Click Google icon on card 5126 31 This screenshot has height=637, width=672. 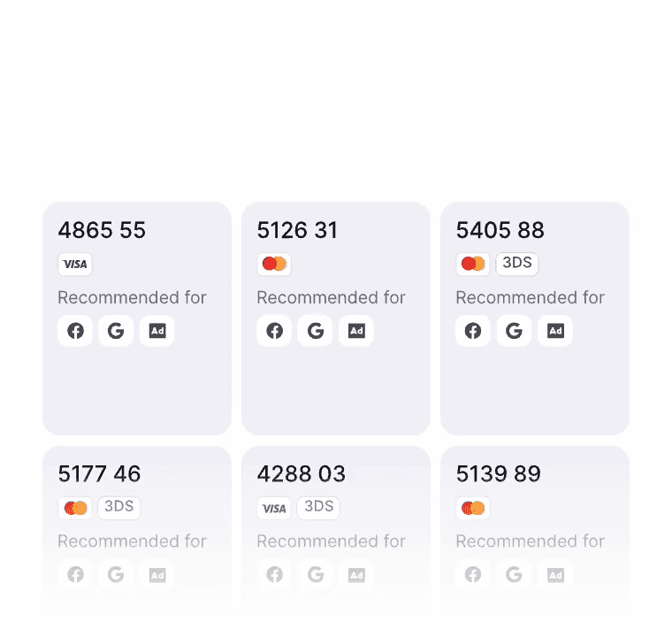pyautogui.click(x=315, y=331)
